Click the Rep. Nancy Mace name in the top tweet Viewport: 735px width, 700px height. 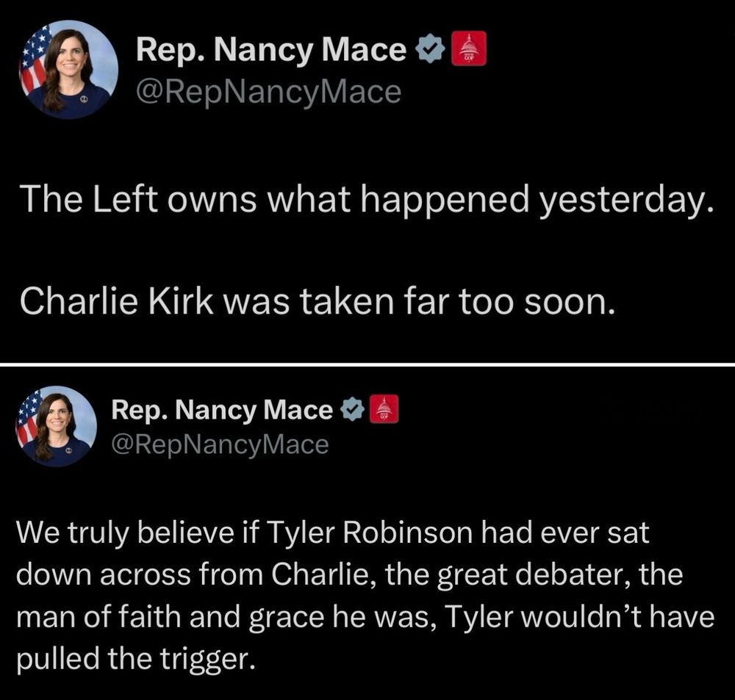point(271,50)
